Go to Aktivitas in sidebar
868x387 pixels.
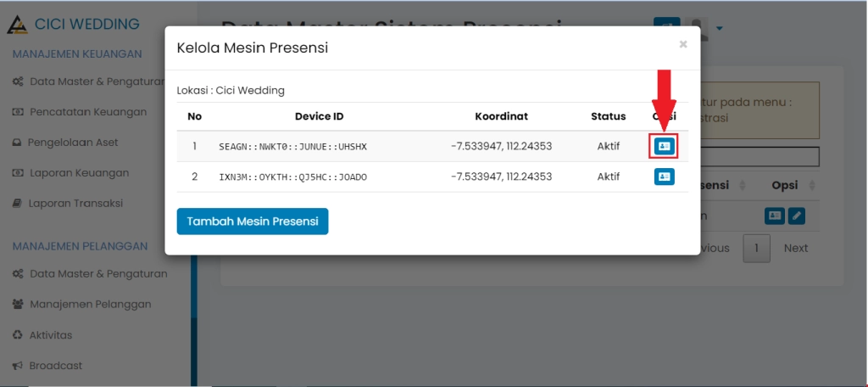pyautogui.click(x=50, y=335)
